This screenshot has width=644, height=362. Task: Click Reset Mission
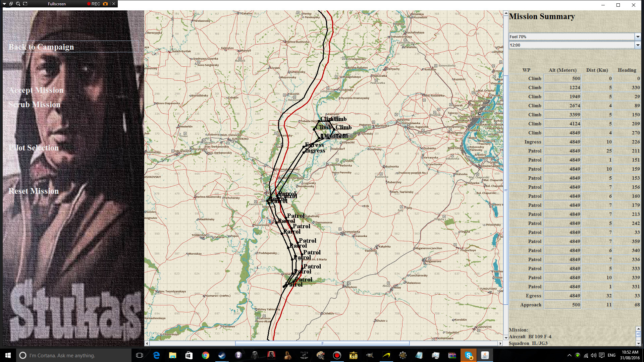tap(34, 191)
